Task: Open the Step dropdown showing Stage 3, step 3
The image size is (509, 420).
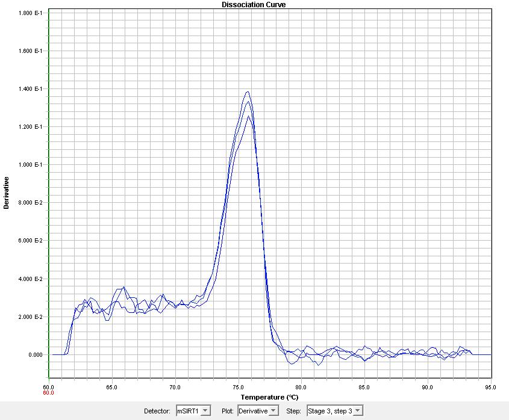Action: 335,411
